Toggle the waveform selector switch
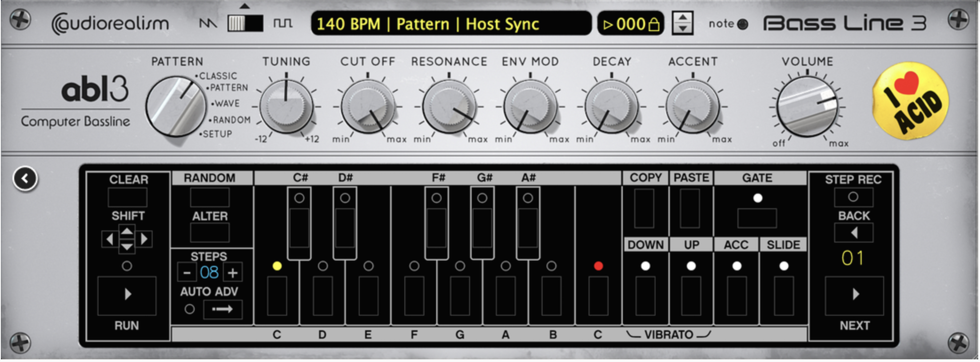 [x=245, y=23]
